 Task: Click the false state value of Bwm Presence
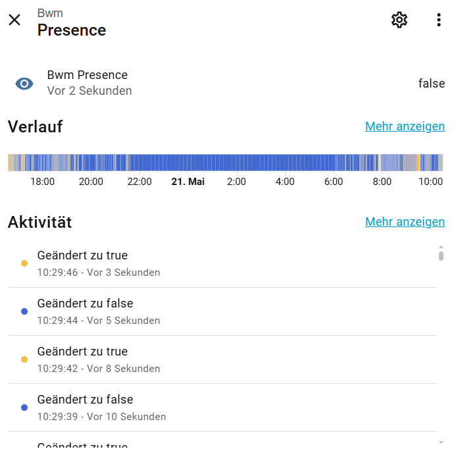coord(432,84)
